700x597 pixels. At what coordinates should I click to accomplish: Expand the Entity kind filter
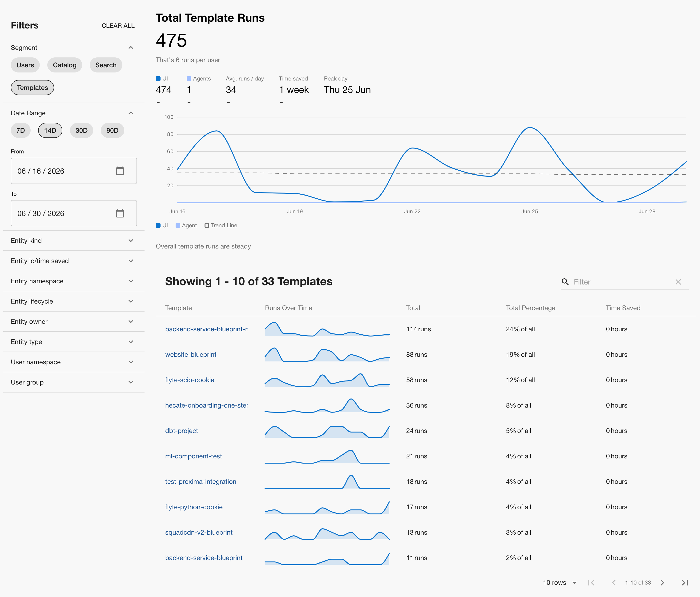74,240
